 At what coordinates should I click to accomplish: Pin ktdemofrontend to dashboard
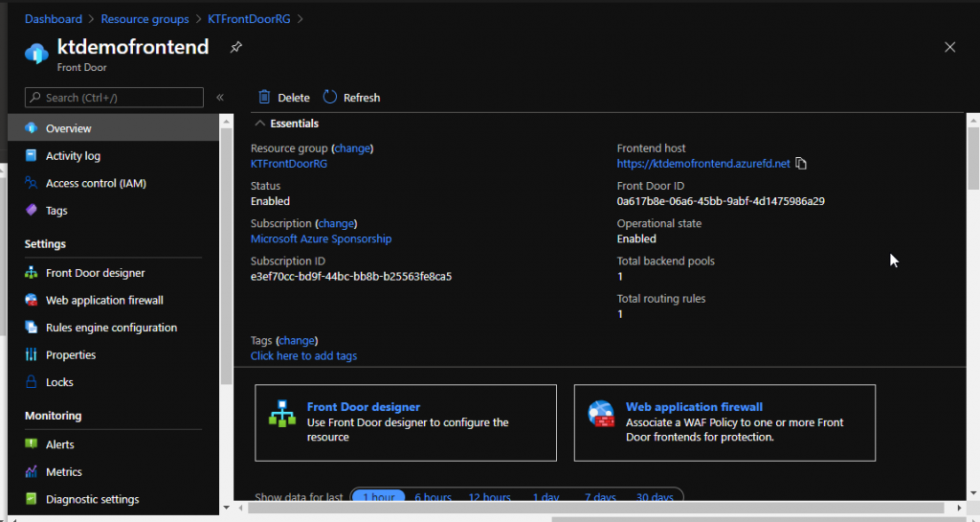pos(235,48)
